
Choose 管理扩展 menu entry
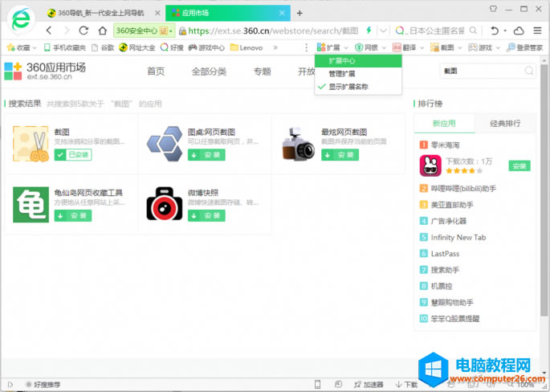341,74
